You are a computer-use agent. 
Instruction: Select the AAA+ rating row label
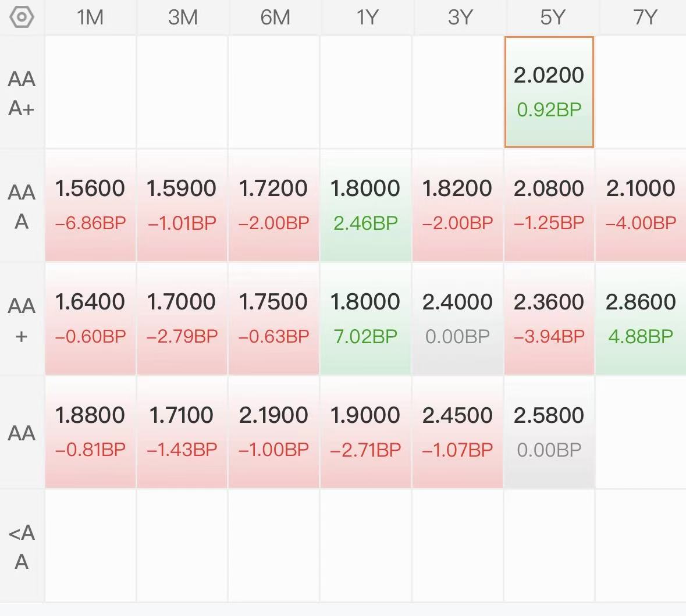[x=22, y=93]
